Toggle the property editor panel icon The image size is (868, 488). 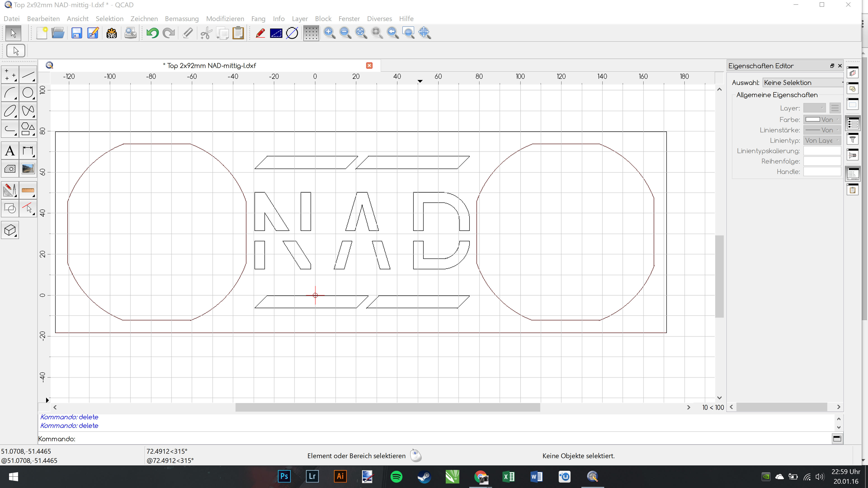(x=853, y=124)
